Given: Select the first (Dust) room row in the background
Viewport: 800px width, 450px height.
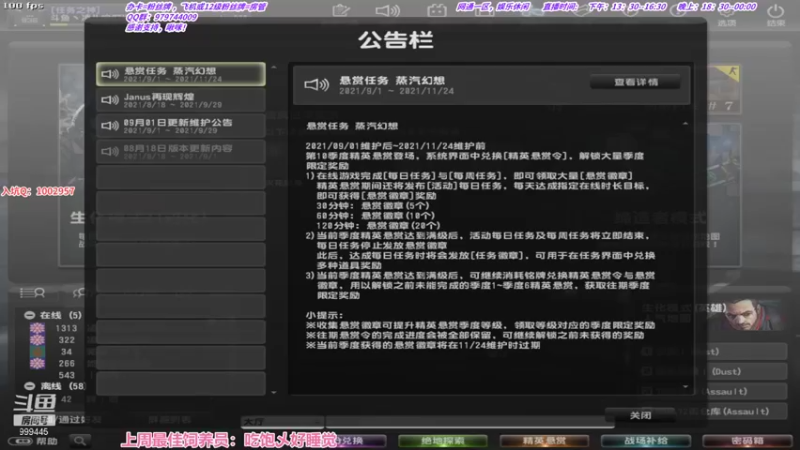Looking at the screenshot, I should tap(714, 352).
